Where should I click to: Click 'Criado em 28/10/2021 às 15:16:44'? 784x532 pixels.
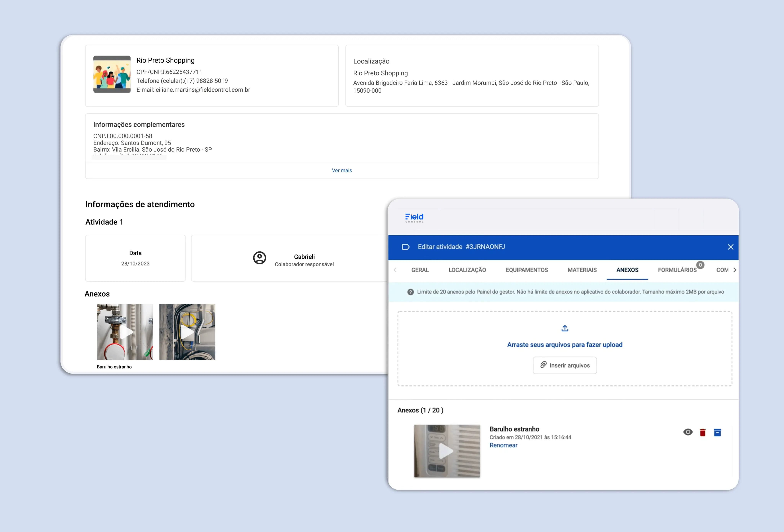click(530, 437)
